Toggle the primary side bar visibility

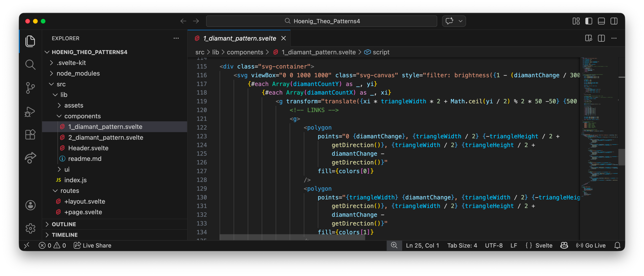click(x=588, y=21)
